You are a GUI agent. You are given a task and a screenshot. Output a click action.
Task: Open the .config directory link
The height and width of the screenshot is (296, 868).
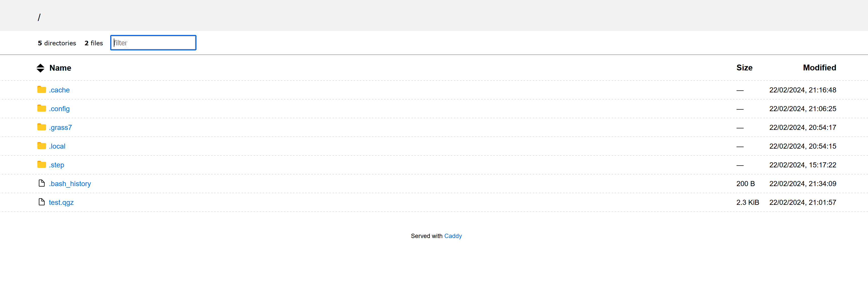pyautogui.click(x=59, y=109)
